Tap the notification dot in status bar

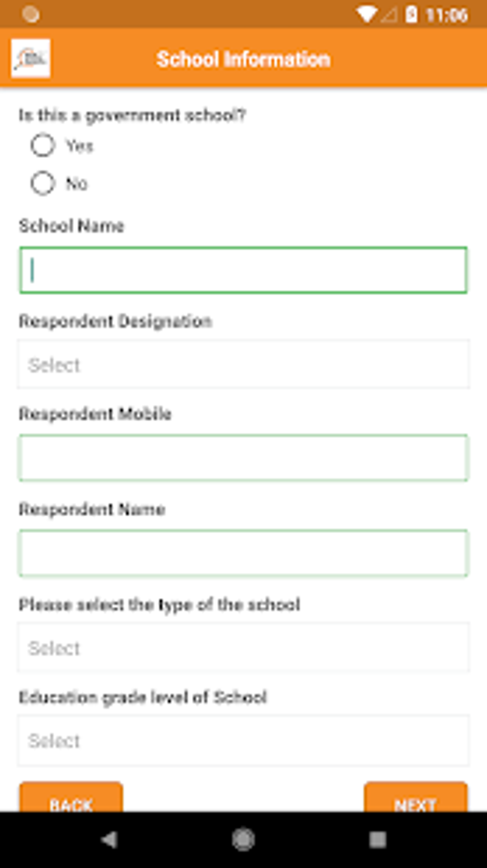point(31,14)
